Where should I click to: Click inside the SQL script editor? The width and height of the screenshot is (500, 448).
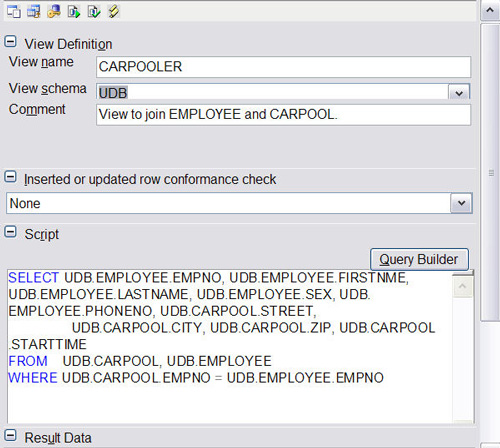pos(230,347)
